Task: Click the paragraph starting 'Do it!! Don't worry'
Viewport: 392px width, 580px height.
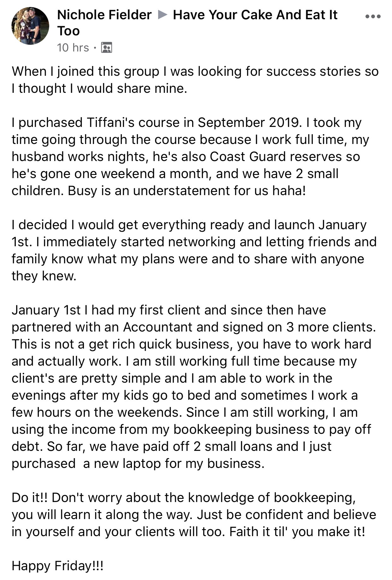Action: click(x=194, y=515)
